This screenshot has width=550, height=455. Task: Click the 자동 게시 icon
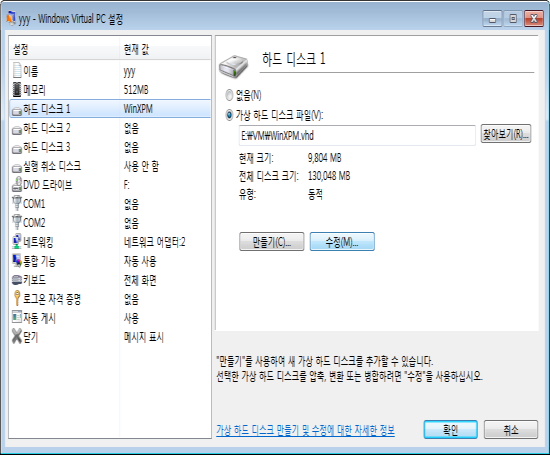(x=17, y=317)
